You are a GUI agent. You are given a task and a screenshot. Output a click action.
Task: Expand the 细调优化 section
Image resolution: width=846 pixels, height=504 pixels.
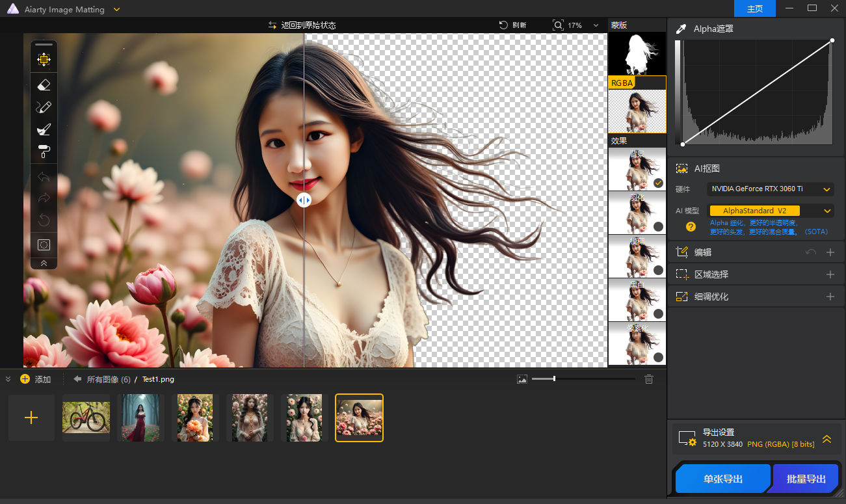[830, 297]
